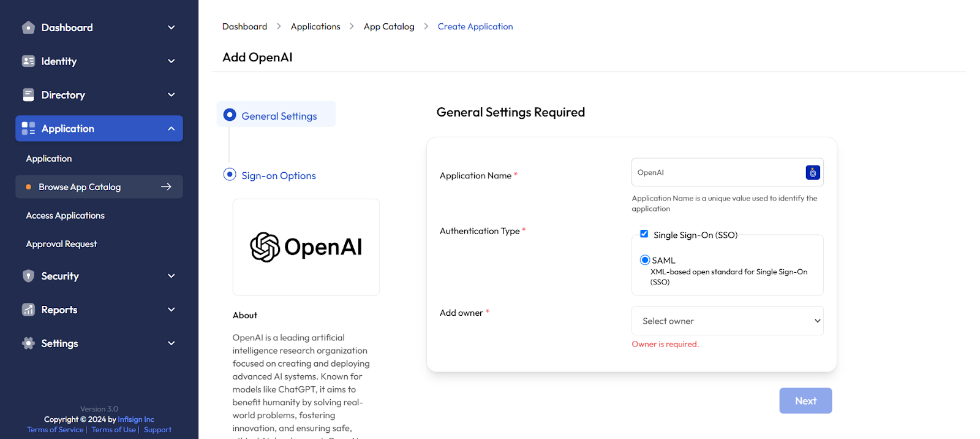Viewport: 980px width, 439px height.
Task: Click the Settings sidebar label
Action: click(59, 343)
